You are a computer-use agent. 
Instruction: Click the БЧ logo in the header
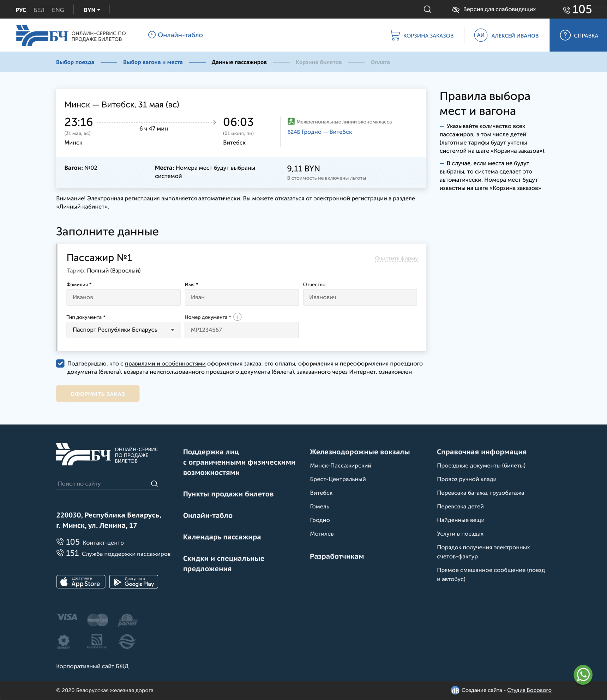coord(42,35)
